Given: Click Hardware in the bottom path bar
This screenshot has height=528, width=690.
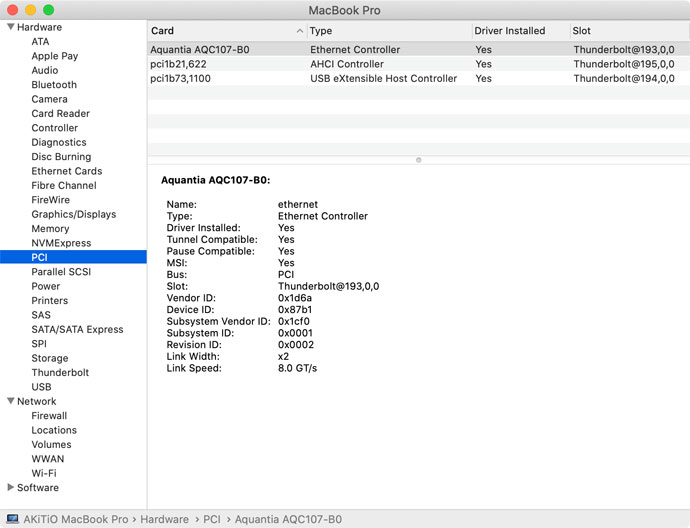Looking at the screenshot, I should tap(164, 520).
